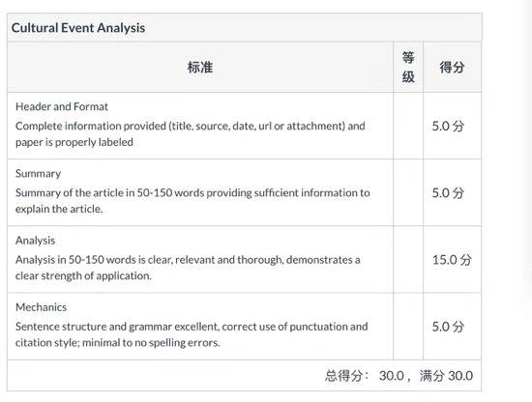
Task: Select the Header and Format criterion title
Action: click(62, 106)
